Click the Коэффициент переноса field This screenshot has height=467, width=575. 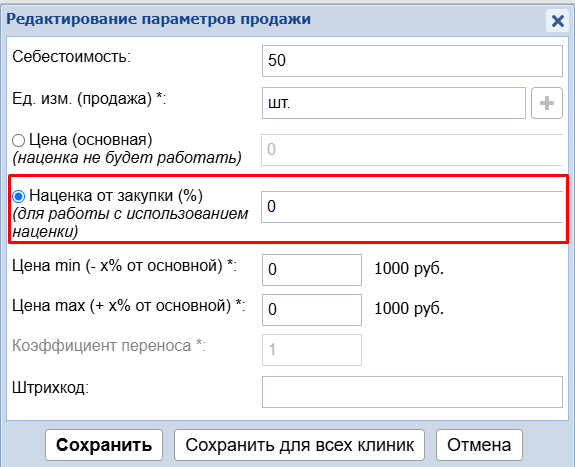pos(312,350)
